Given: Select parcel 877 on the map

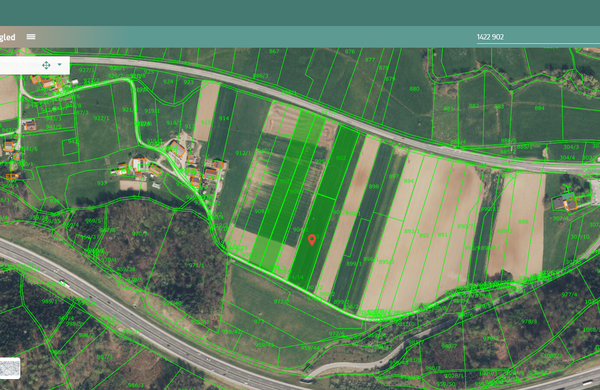Looking at the screenshot, I should [370, 60].
